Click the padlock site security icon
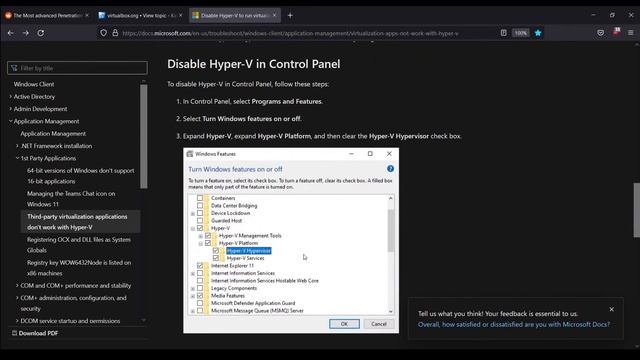This screenshot has height=360, width=640. (x=115, y=33)
